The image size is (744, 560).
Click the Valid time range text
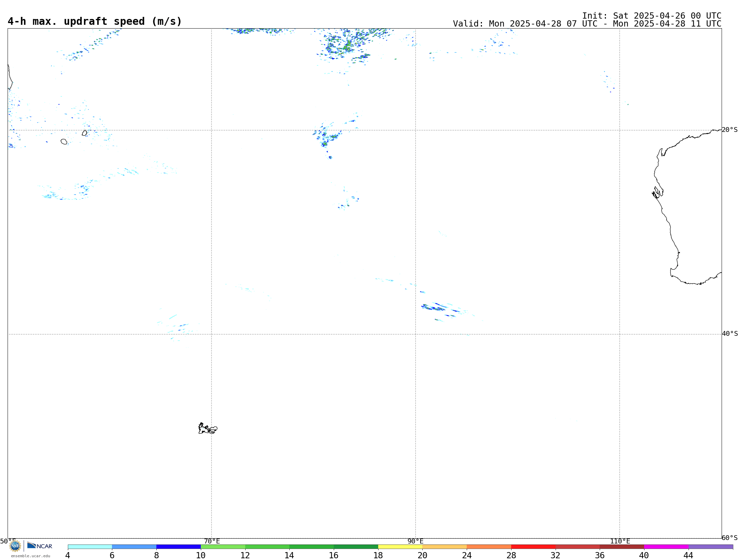coord(587,24)
